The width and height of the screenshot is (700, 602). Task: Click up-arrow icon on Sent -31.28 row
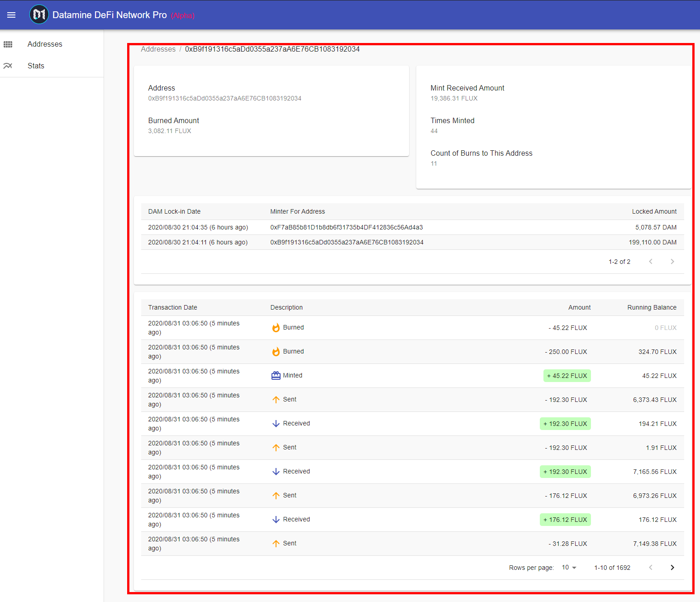click(276, 544)
